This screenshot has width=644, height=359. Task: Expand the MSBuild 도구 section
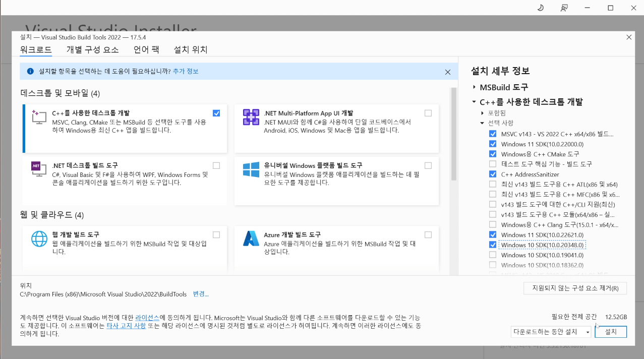474,87
